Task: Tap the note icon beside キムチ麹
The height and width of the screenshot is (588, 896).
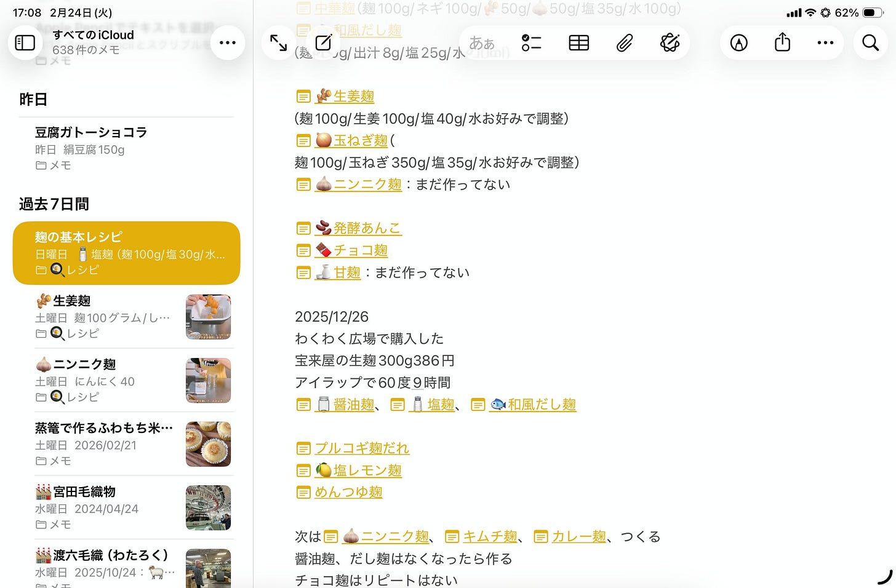Action: point(452,537)
